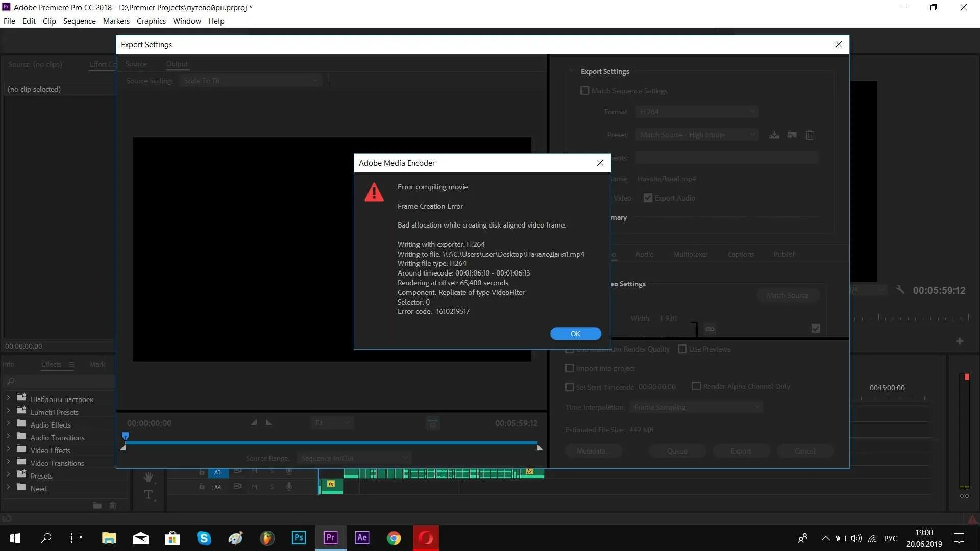Click the OK button in error dialog
Image resolution: width=980 pixels, height=551 pixels.
(575, 334)
